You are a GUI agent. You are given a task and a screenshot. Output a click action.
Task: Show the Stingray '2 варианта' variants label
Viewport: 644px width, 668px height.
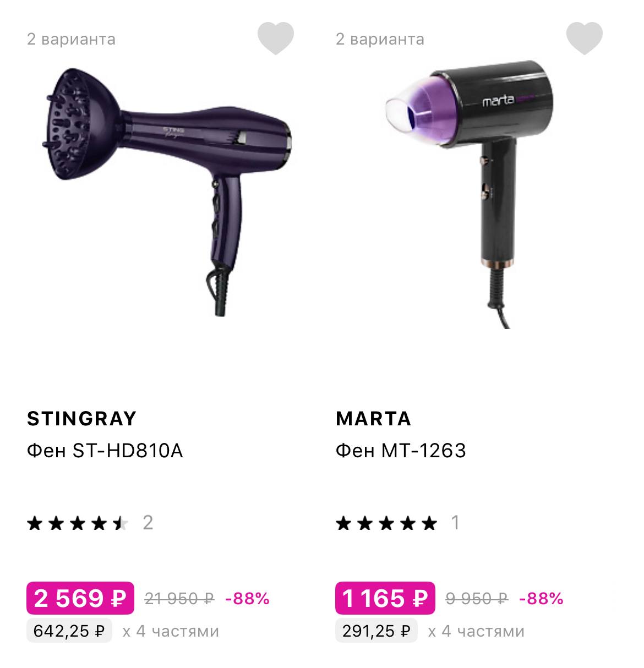click(x=71, y=39)
